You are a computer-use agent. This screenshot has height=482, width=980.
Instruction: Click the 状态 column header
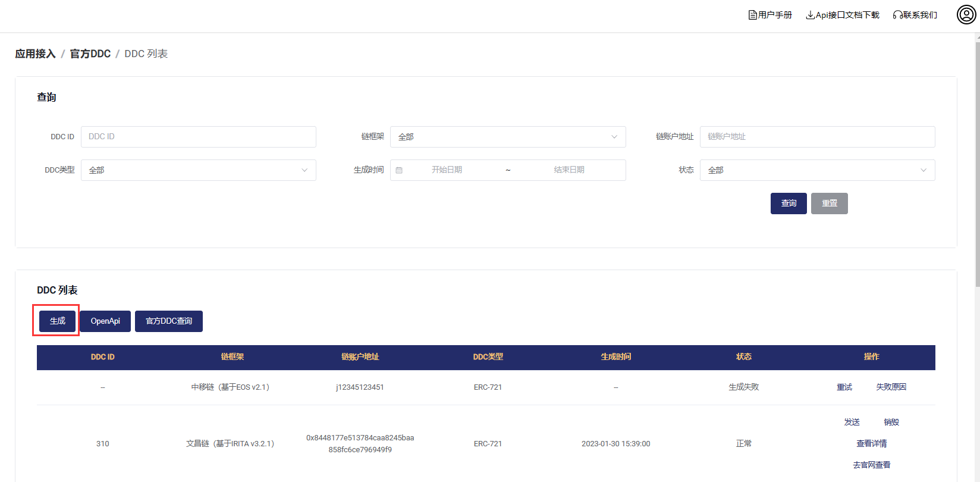pos(744,357)
